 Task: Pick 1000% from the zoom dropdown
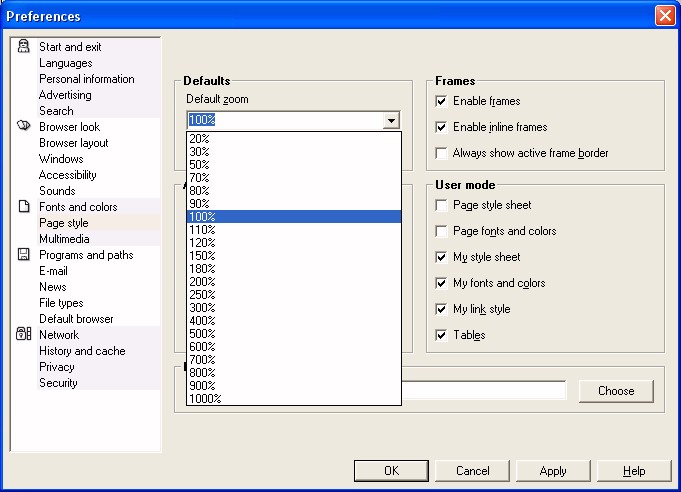(206, 398)
